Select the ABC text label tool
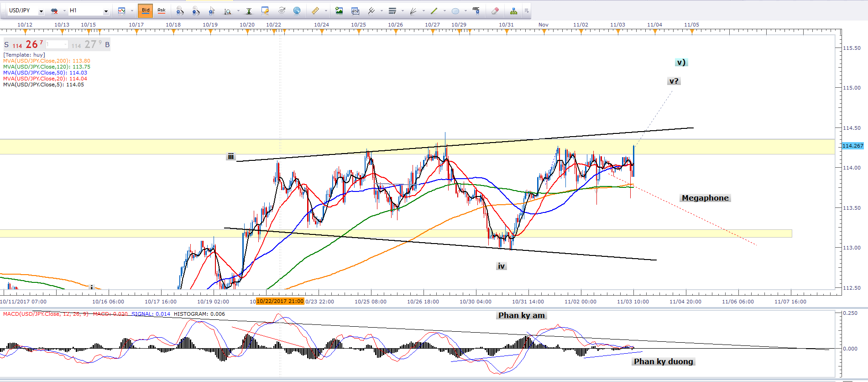The height and width of the screenshot is (382, 868). 476,11
